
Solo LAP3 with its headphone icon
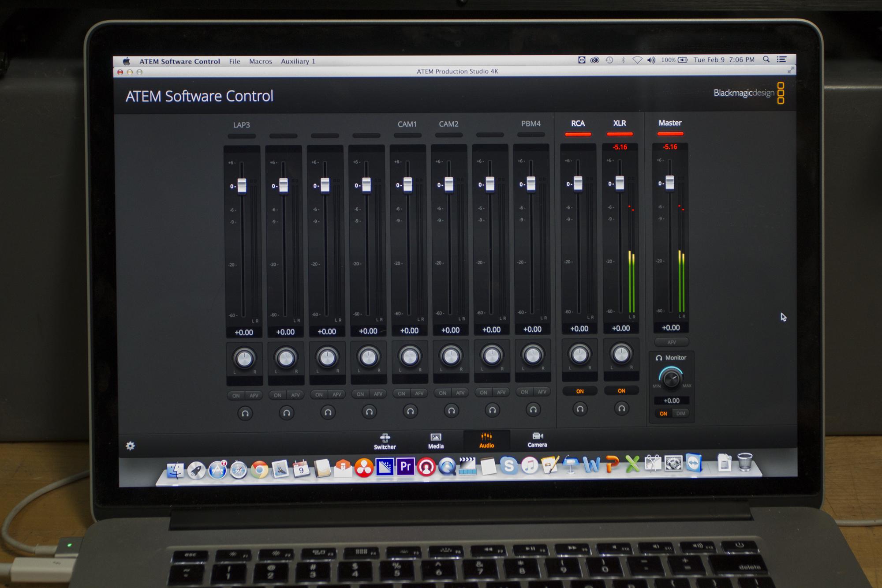point(245,413)
